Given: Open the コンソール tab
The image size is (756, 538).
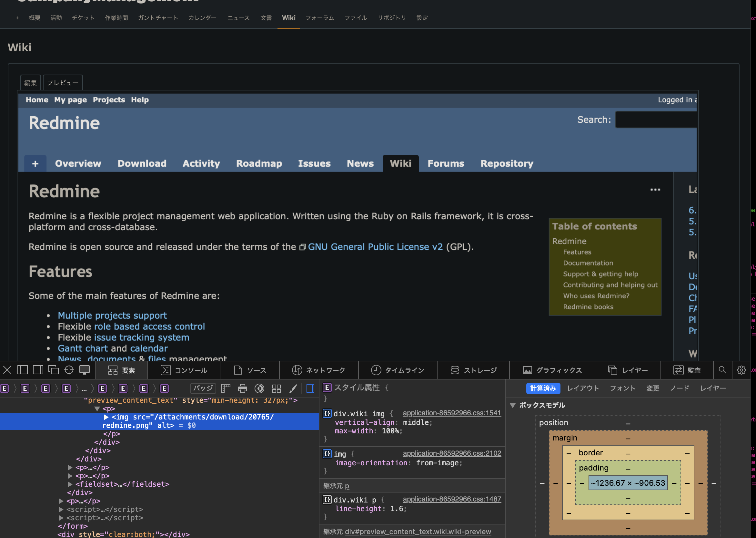Looking at the screenshot, I should [x=184, y=370].
